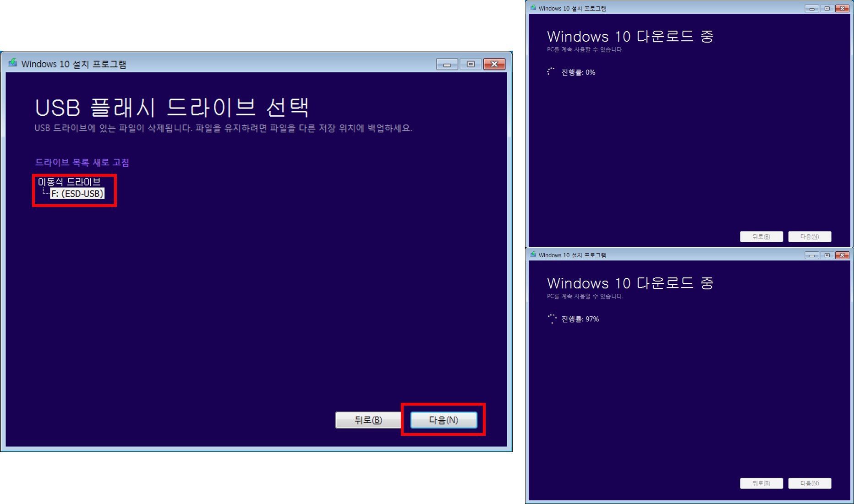Click PC를 계속 사용할 수 있습니다 in 0% window
Screen dimensions: 854x504
click(585, 49)
